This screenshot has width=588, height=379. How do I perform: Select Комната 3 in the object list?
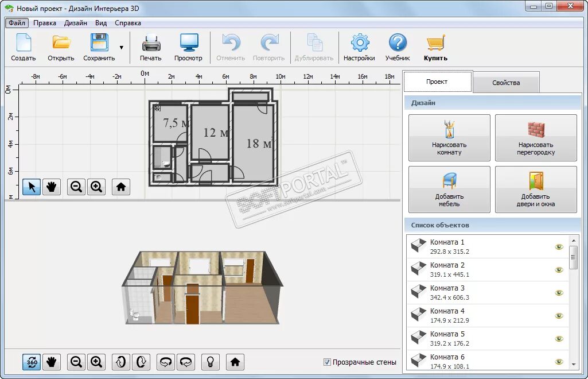click(488, 293)
